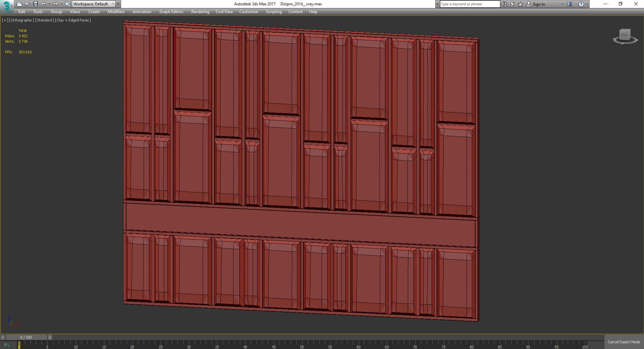Open Mini Curve Editor icon on trackbar
Screen dimensions: 644x349
click(x=7, y=345)
